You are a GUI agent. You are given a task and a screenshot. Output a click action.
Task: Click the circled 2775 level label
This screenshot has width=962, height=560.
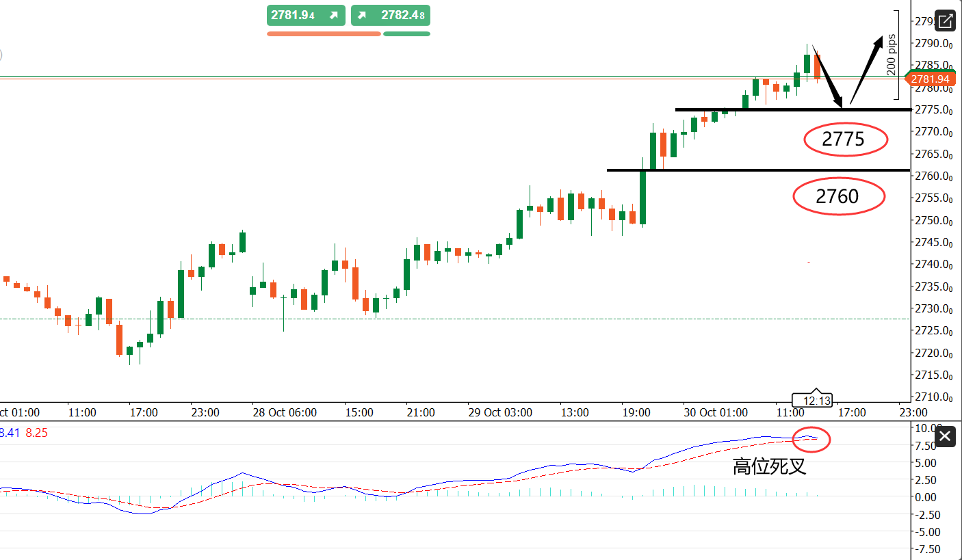coord(844,139)
